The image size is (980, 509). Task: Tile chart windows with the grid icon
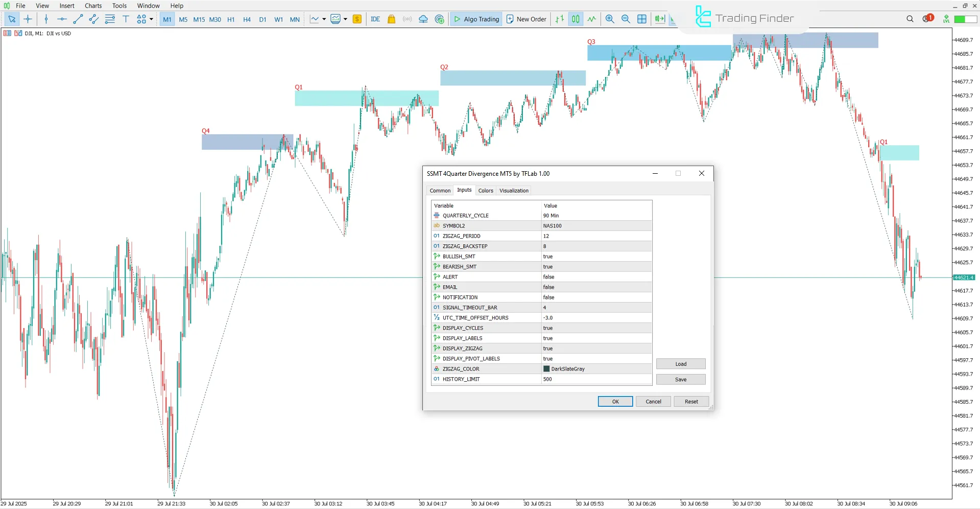pyautogui.click(x=642, y=19)
